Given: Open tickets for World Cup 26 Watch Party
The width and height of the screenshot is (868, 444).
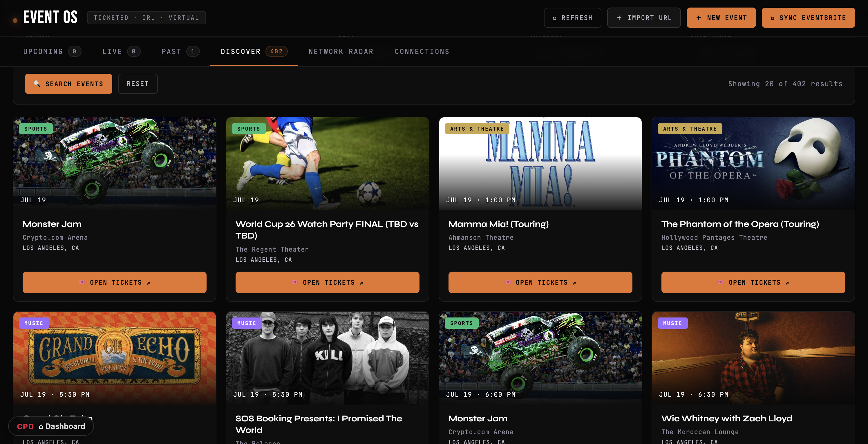Looking at the screenshot, I should coord(328,283).
